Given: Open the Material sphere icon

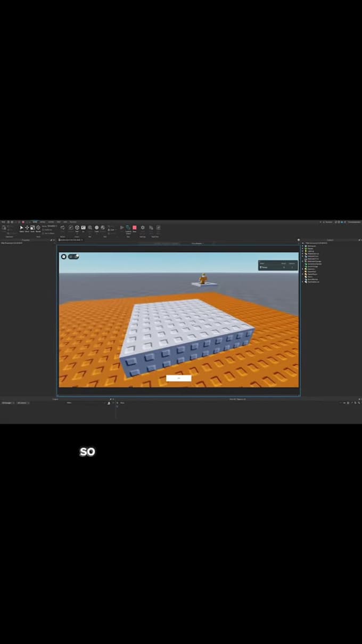Looking at the screenshot, I should pos(96,228).
